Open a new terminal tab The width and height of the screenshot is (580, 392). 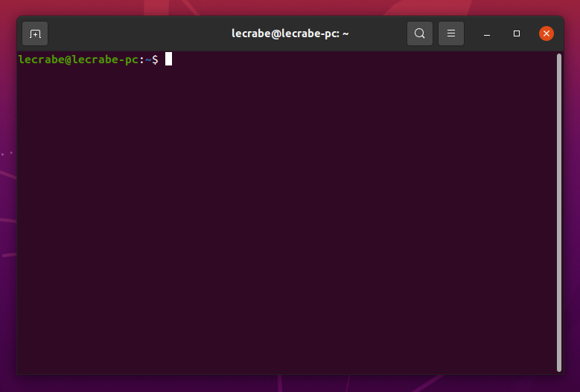[x=35, y=33]
